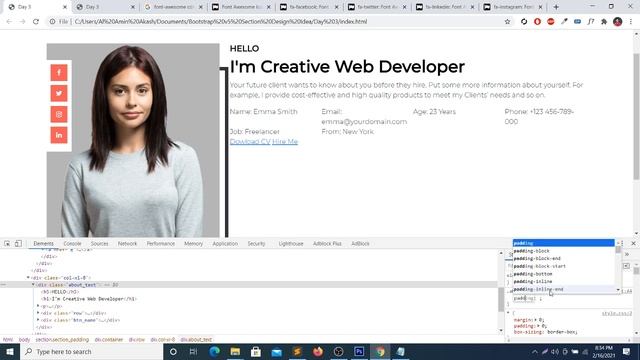The width and height of the screenshot is (640, 360).
Task: Open the DevTools Console tab
Action: [x=72, y=244]
